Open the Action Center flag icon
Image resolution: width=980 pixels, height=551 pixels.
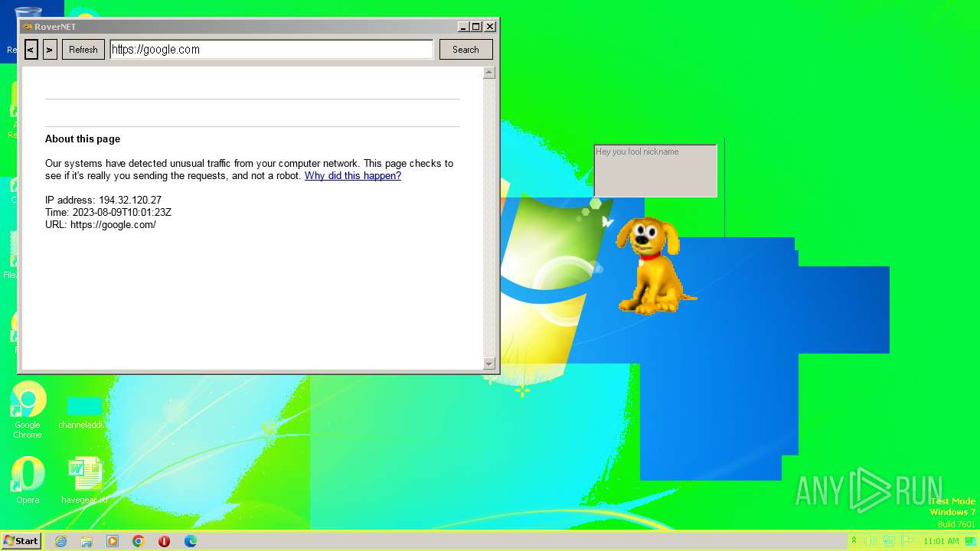[x=906, y=541]
